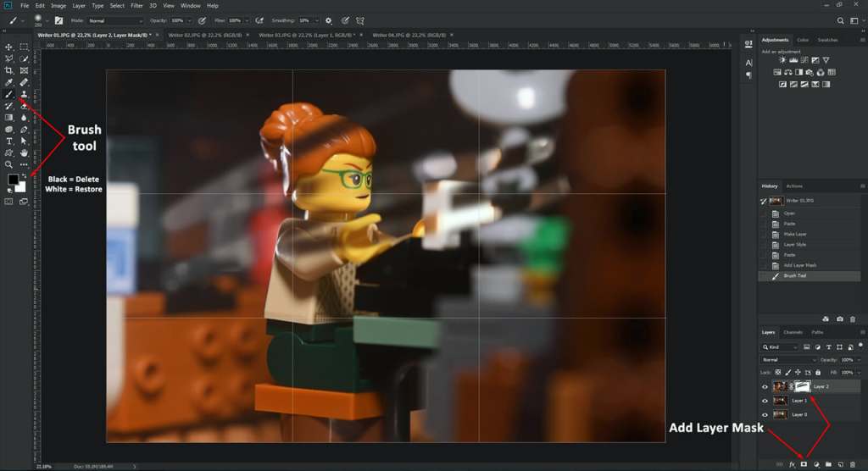Select the Zoom tool in toolbox
The height and width of the screenshot is (471, 868).
click(8, 164)
